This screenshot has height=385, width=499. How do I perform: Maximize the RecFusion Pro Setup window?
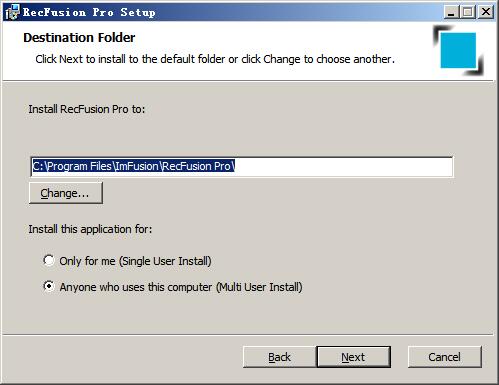coord(468,12)
